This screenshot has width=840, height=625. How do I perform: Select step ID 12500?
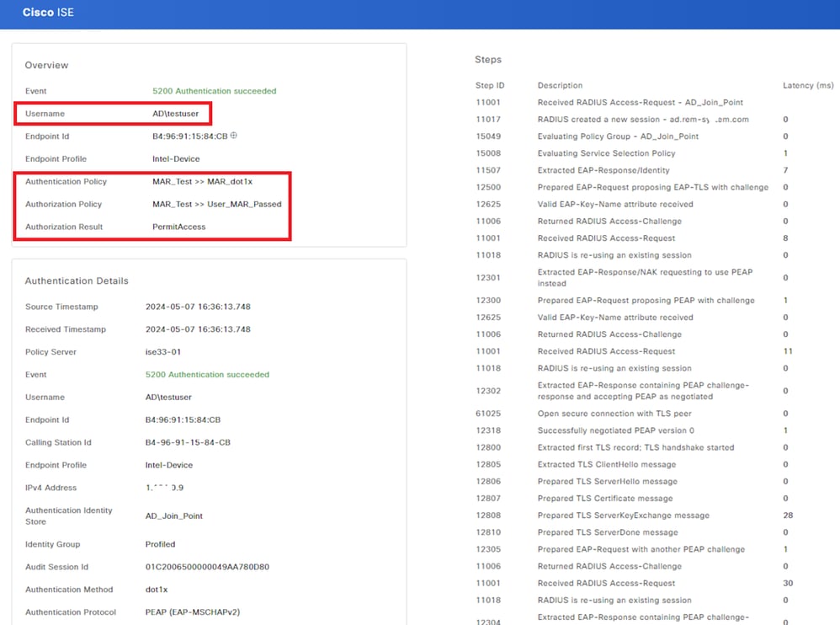click(x=488, y=187)
